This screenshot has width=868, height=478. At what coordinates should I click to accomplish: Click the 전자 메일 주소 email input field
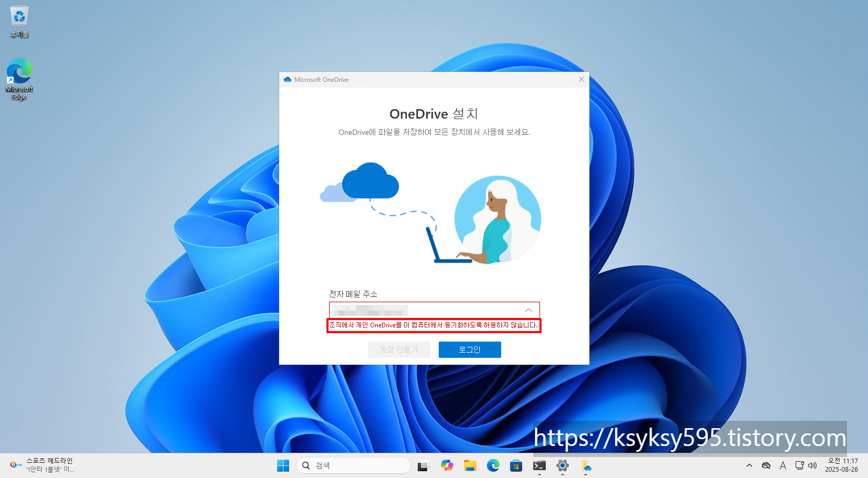434,310
